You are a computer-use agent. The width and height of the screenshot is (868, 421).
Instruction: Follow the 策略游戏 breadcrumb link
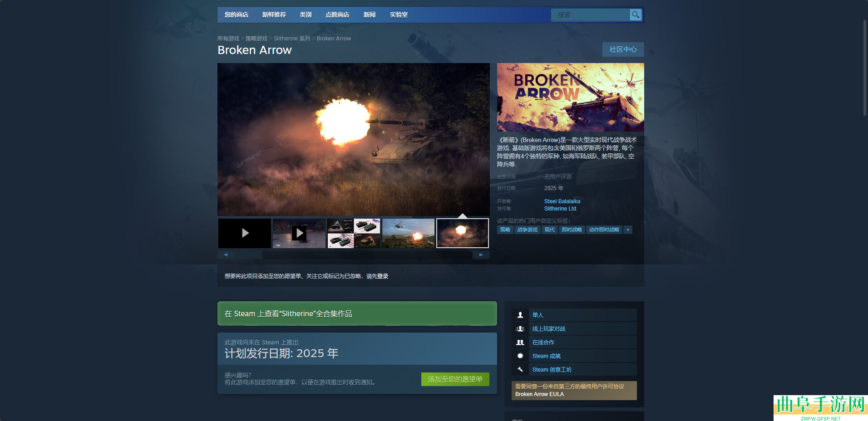[x=256, y=39]
